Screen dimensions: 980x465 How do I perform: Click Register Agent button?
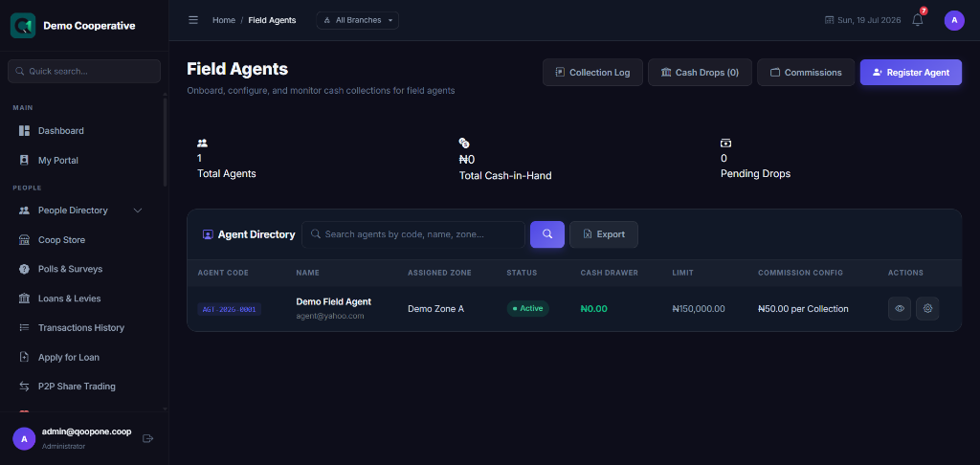pos(911,73)
